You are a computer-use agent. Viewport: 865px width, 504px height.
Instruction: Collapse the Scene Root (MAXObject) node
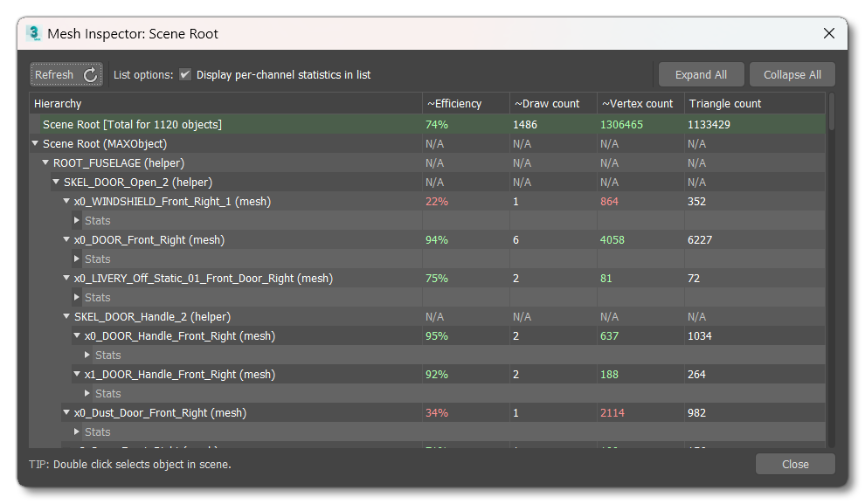[35, 143]
